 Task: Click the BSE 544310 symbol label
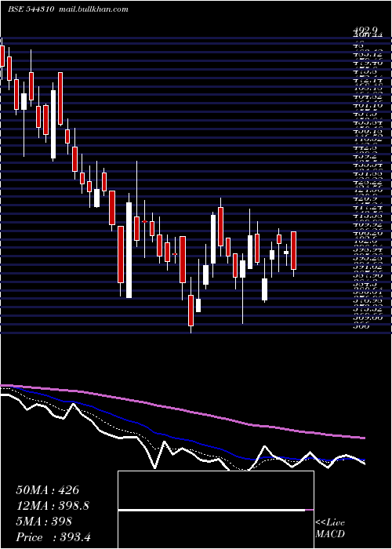31,9
